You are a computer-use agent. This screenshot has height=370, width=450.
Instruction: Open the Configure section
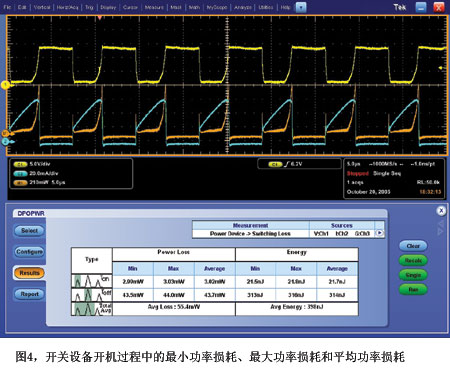pos(29,252)
